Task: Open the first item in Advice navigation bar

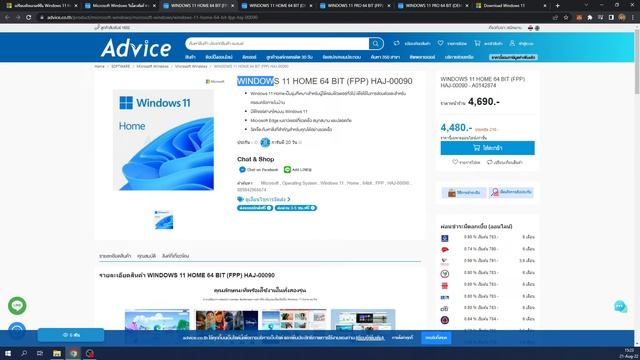Action: click(x=190, y=57)
